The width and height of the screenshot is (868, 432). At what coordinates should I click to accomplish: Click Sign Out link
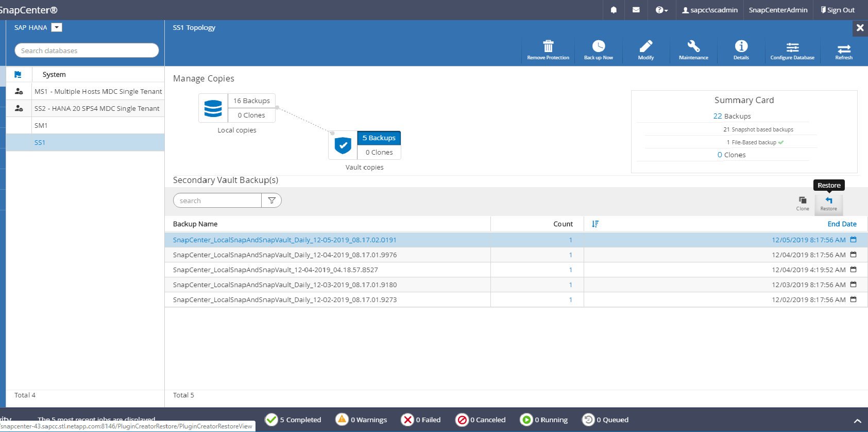[x=838, y=10]
